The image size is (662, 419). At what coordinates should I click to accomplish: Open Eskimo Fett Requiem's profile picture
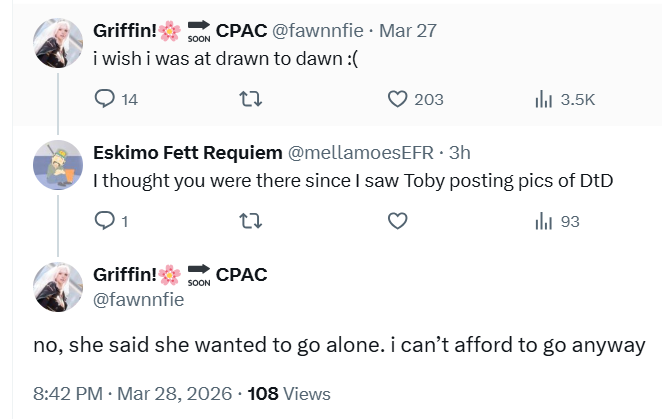click(x=57, y=164)
